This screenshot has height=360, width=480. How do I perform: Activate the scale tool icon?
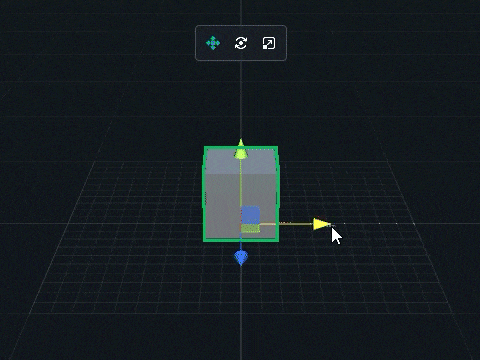[269, 43]
